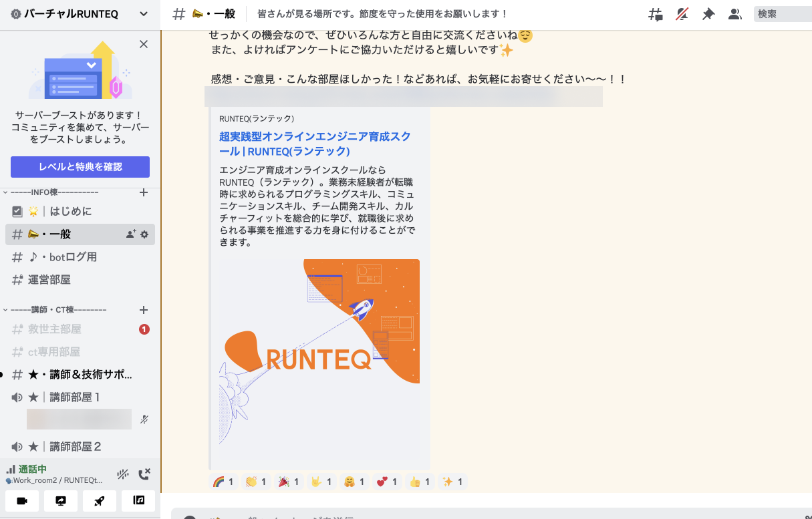Image resolution: width=812 pixels, height=519 pixels.
Task: Toggle the love-you hand gesture reaction
Action: [321, 481]
